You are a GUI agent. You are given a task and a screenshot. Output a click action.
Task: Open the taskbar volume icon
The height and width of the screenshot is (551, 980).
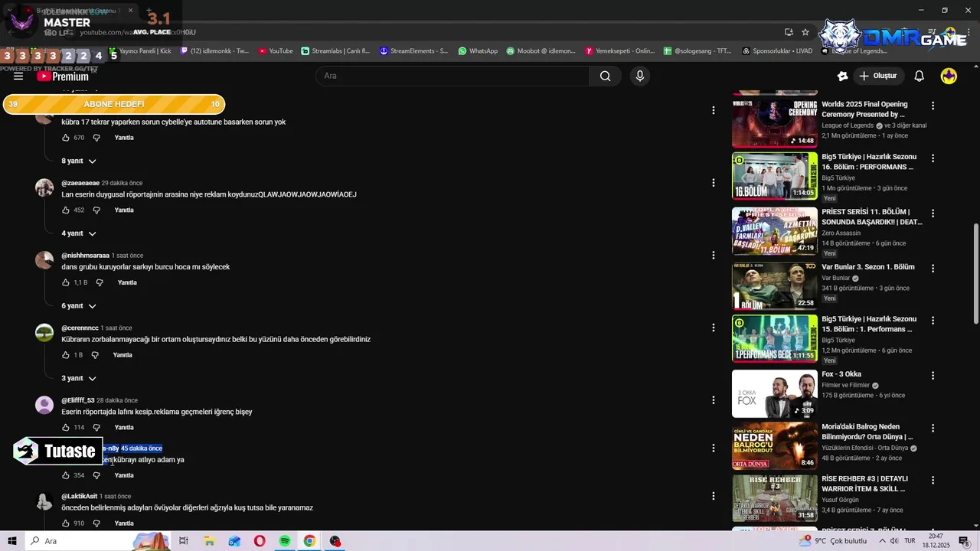(893, 541)
